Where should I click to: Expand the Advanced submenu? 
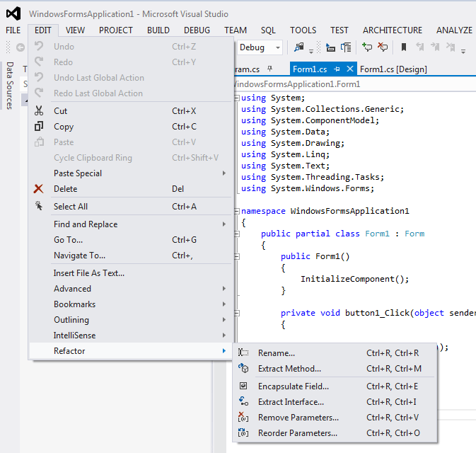tap(224, 288)
